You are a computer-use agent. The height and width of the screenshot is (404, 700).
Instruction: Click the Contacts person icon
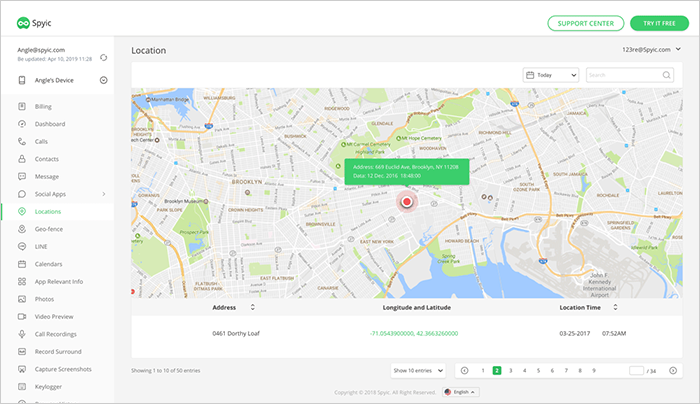coord(22,159)
